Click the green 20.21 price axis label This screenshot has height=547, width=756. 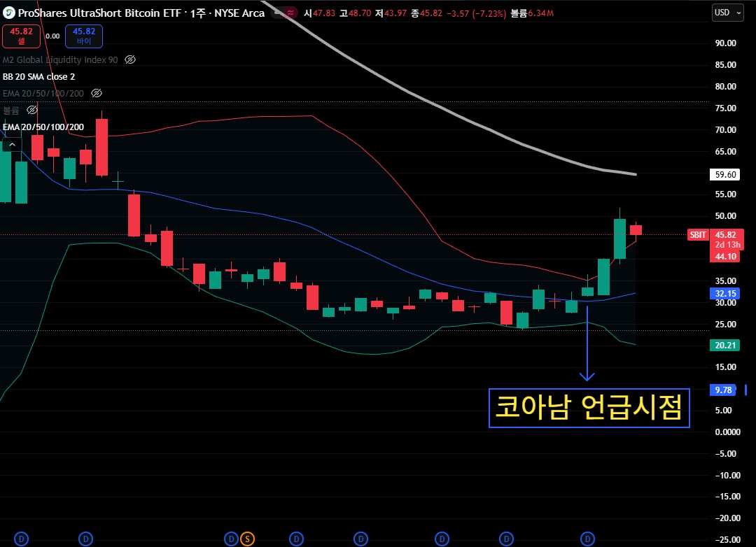tap(725, 345)
